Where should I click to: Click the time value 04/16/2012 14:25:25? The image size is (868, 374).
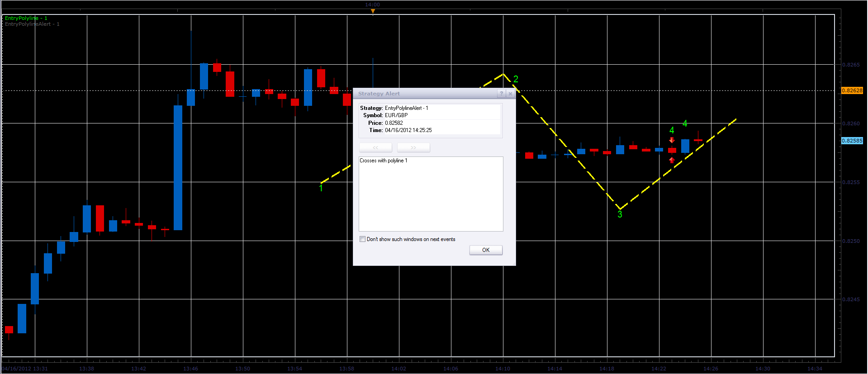(x=408, y=130)
